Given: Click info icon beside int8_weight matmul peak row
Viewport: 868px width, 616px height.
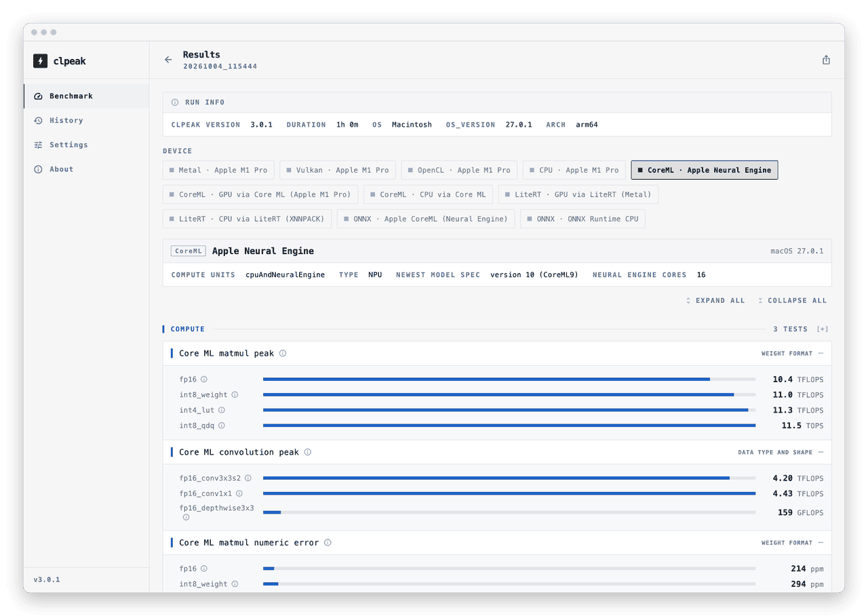Looking at the screenshot, I should 235,394.
